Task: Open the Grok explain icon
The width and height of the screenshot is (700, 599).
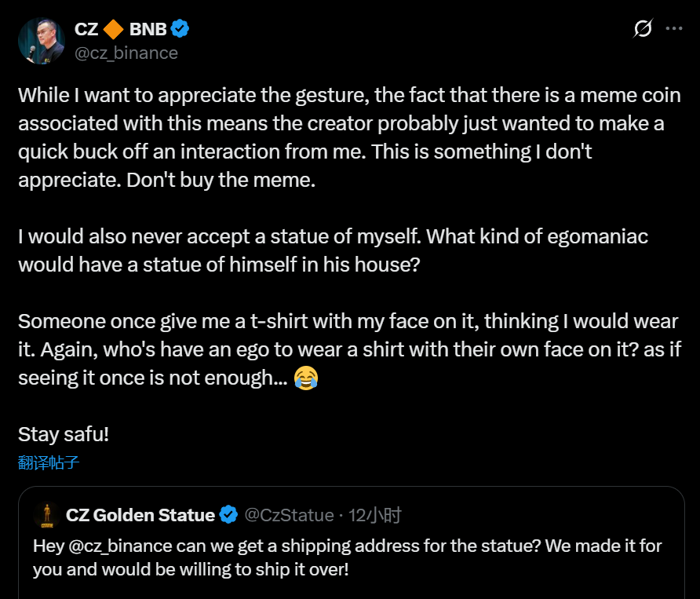Action: (x=642, y=29)
